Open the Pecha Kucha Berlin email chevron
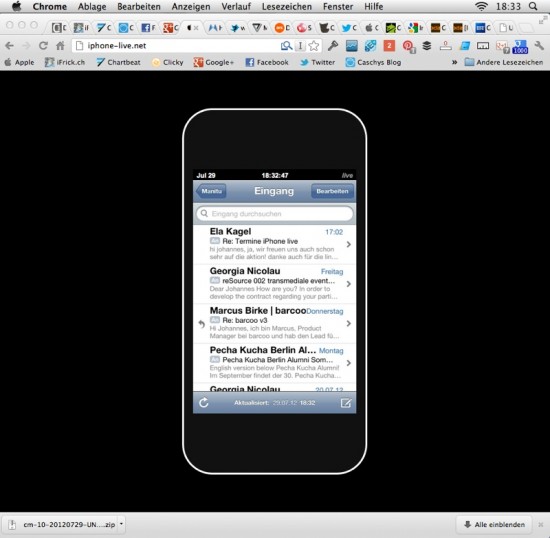The image size is (550, 538). point(349,363)
